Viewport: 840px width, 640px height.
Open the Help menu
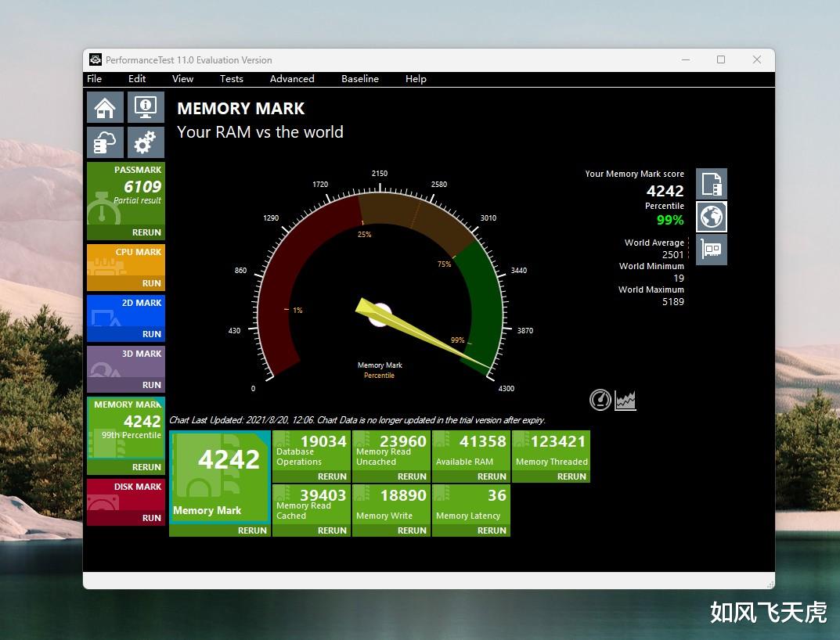coord(416,79)
